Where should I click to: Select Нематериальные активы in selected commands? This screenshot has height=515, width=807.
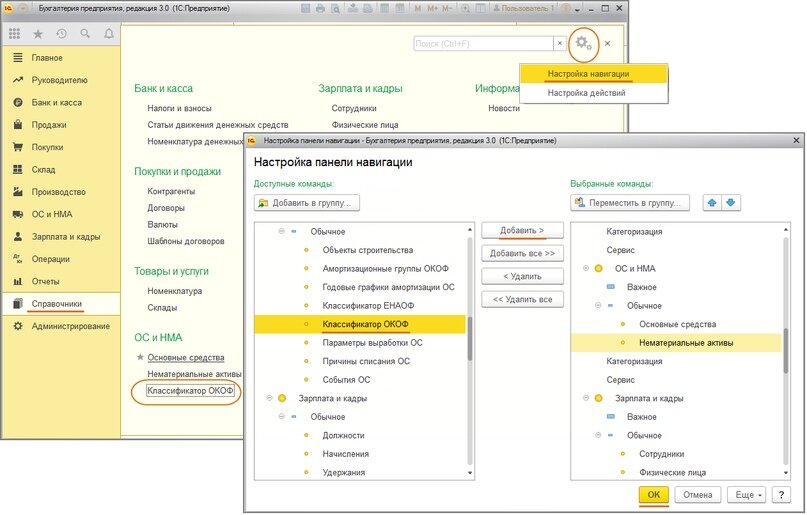point(676,343)
